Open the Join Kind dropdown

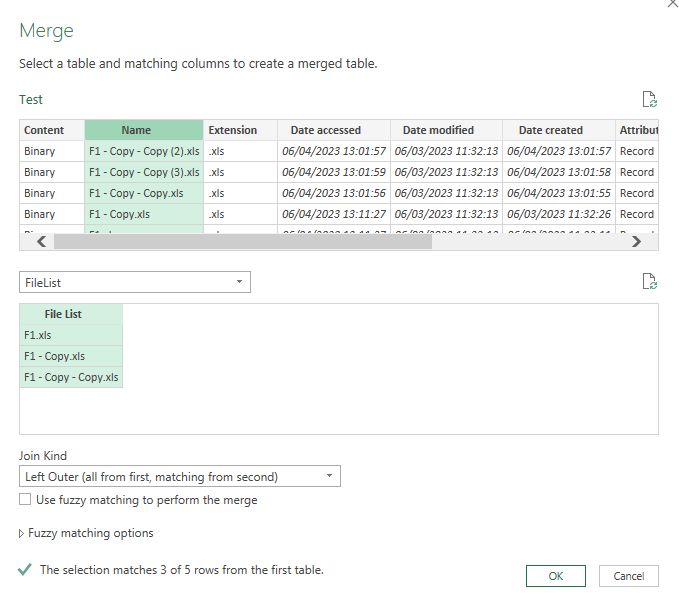180,477
